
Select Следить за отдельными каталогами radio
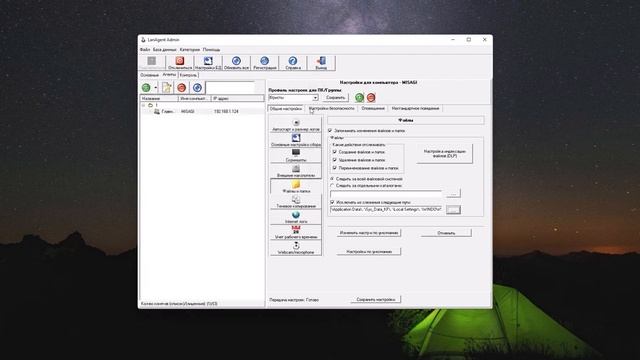332,185
